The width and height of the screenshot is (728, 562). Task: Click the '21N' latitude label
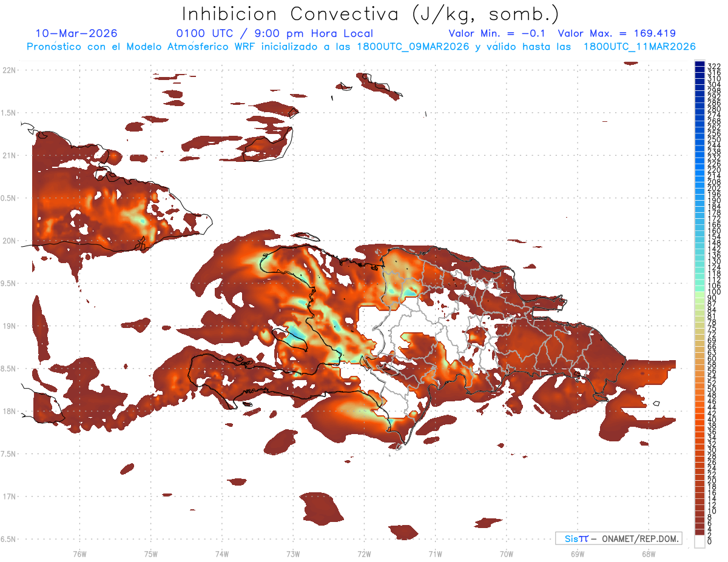(x=10, y=156)
